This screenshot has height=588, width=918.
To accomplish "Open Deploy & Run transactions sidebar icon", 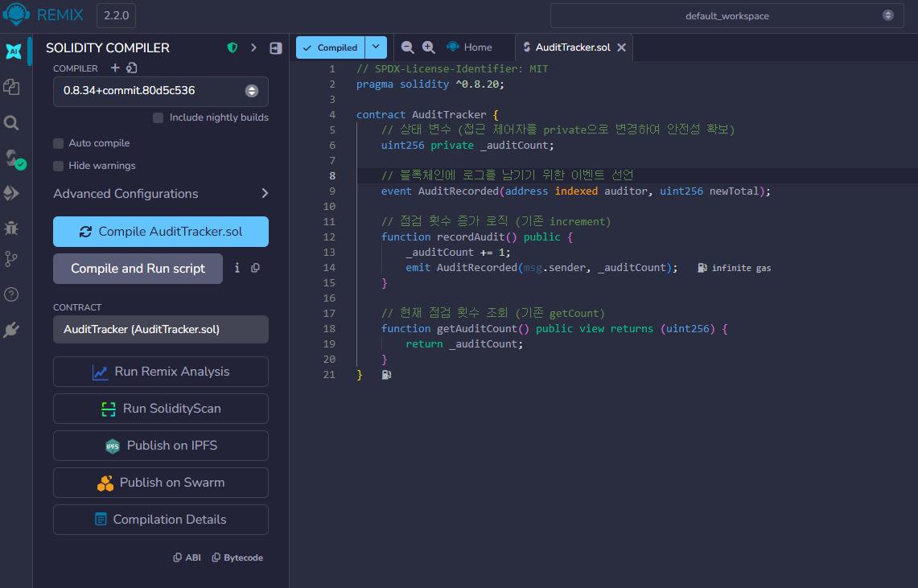I will (x=11, y=193).
